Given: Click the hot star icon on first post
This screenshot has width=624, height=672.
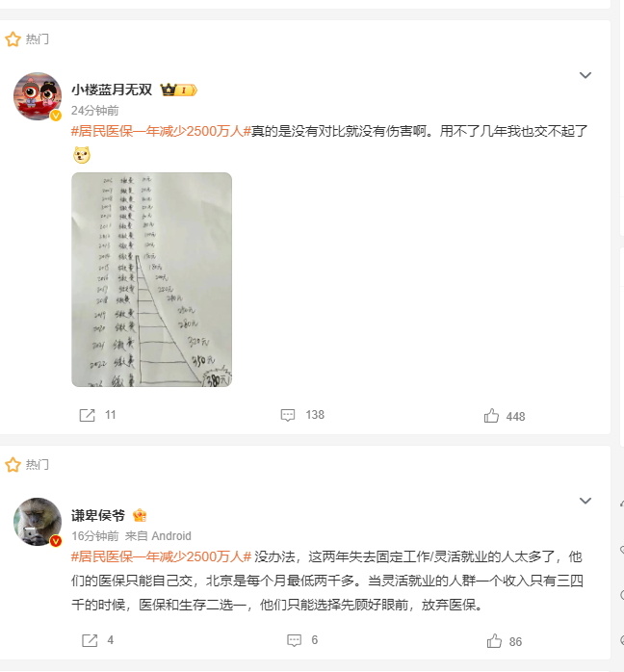Looking at the screenshot, I should click(x=13, y=39).
